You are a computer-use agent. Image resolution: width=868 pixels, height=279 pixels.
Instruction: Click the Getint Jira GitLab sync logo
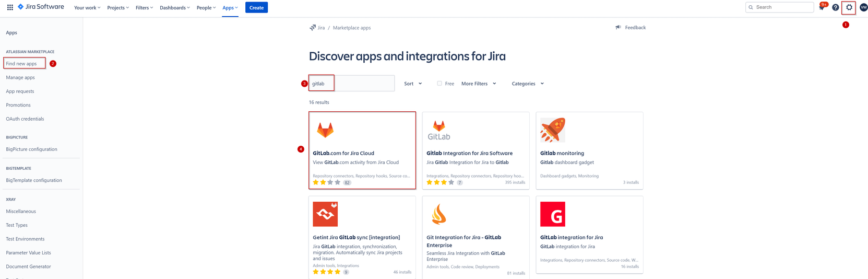coord(325,214)
